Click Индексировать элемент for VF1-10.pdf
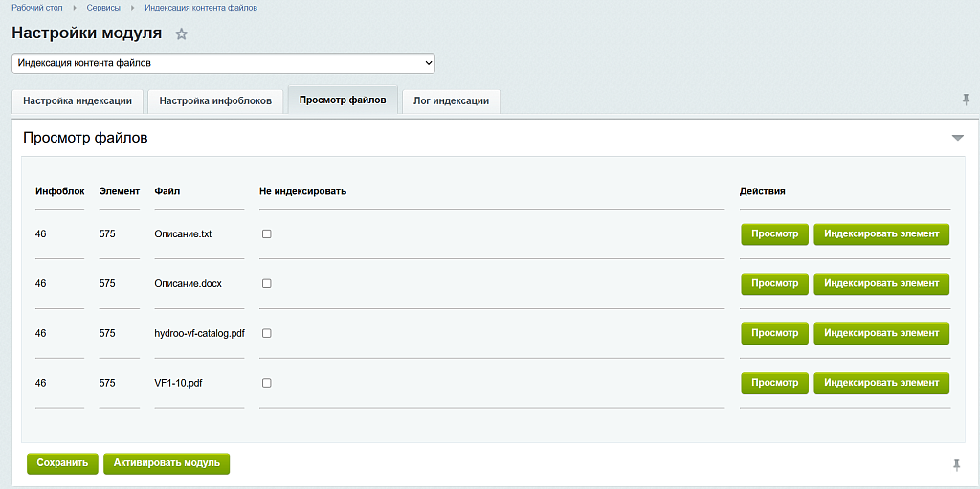 881,383
